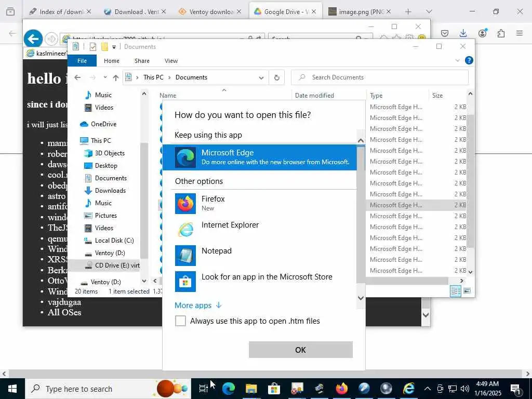The height and width of the screenshot is (399, 532).
Task: Expand the More apps list
Action: click(x=198, y=305)
